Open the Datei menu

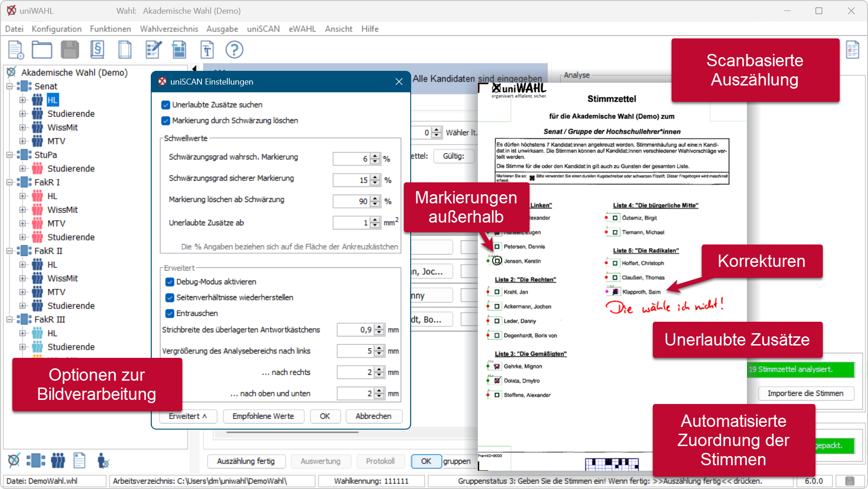[x=14, y=29]
